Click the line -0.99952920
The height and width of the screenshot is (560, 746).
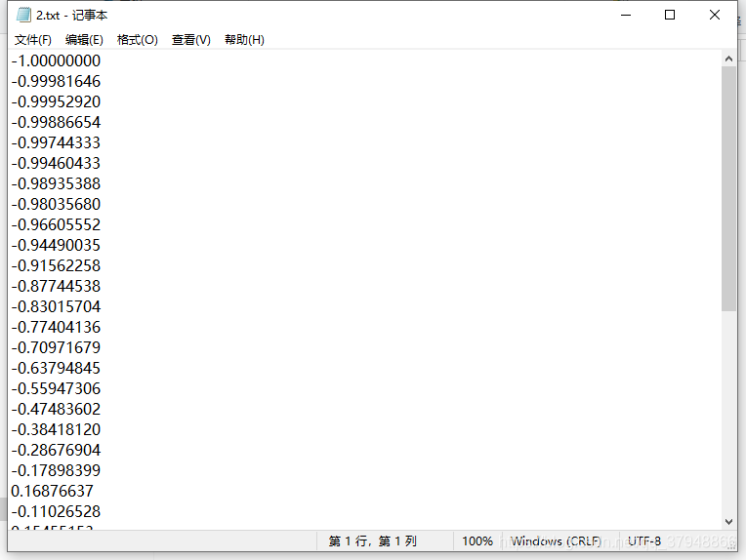[x=56, y=101]
